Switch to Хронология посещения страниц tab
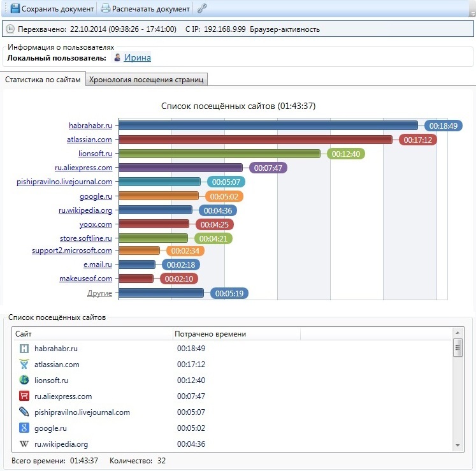Viewport: 476px width, 471px height. click(147, 80)
